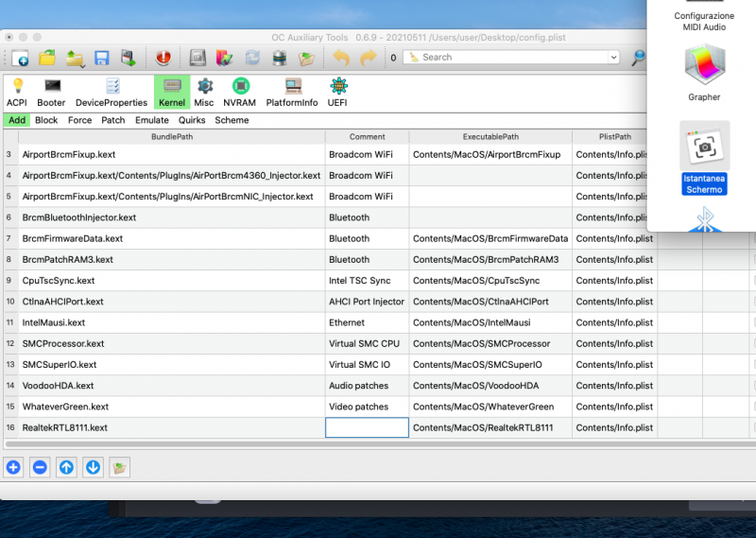The width and height of the screenshot is (756, 538).
Task: Switch to the Quirks tab
Action: (x=192, y=120)
